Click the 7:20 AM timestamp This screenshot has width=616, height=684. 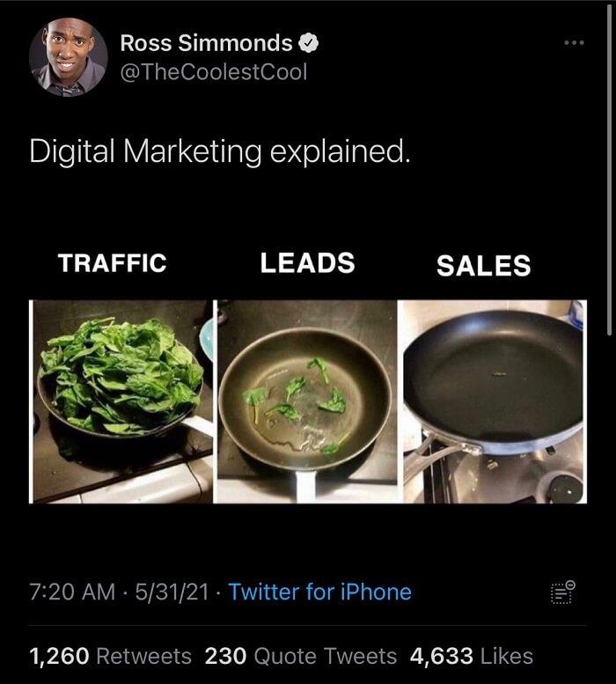tap(72, 592)
